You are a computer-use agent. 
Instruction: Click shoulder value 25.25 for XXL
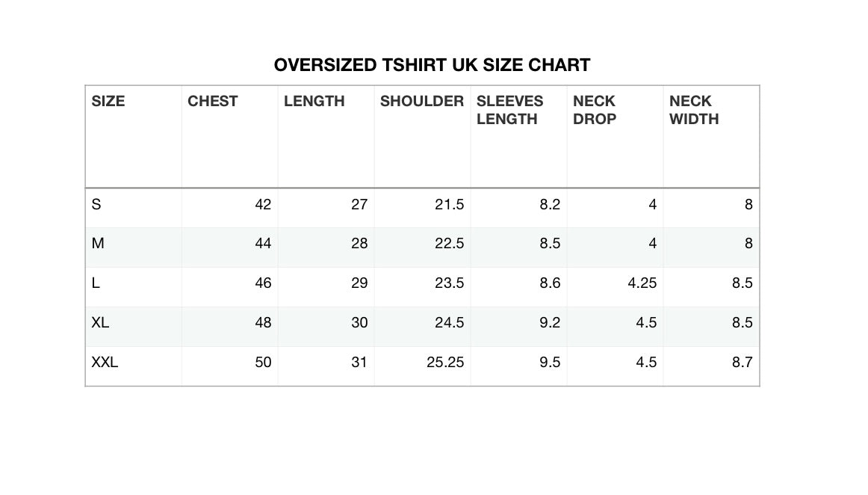[445, 363]
